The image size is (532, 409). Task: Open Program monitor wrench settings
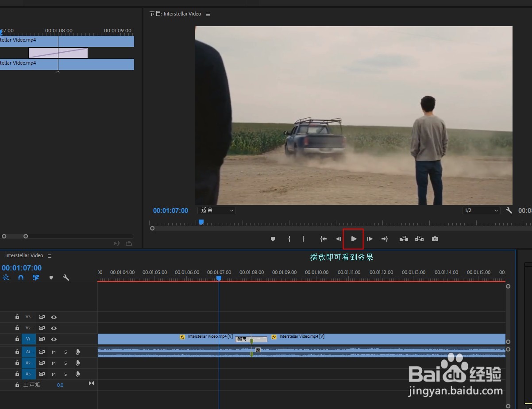509,211
